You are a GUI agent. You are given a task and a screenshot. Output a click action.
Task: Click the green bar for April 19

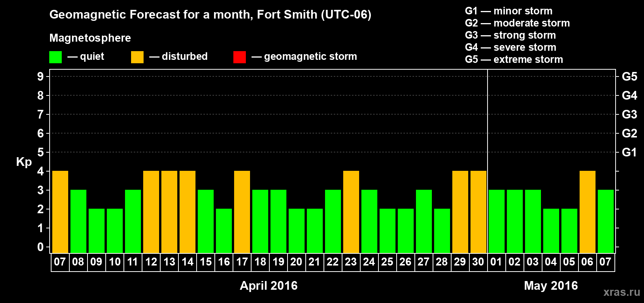point(278,222)
